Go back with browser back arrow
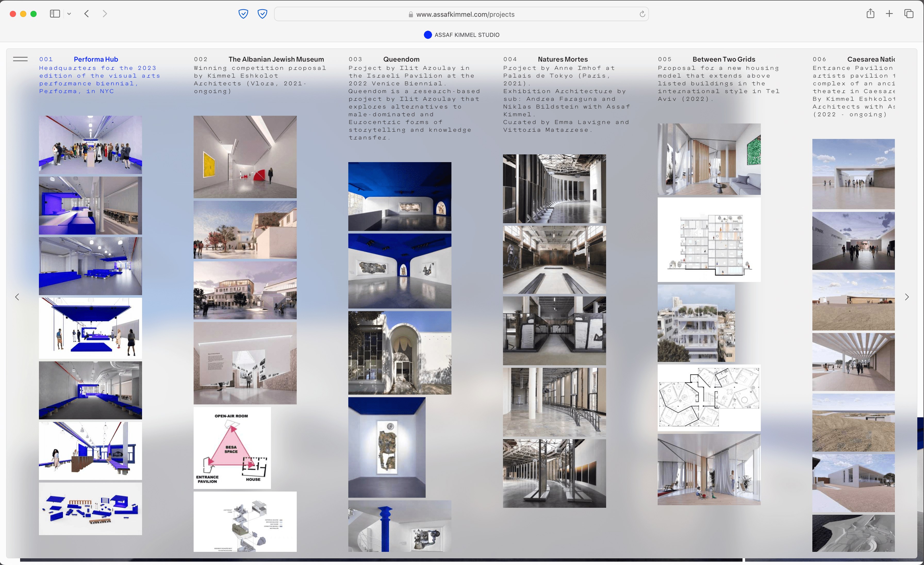This screenshot has width=924, height=565. click(x=87, y=14)
